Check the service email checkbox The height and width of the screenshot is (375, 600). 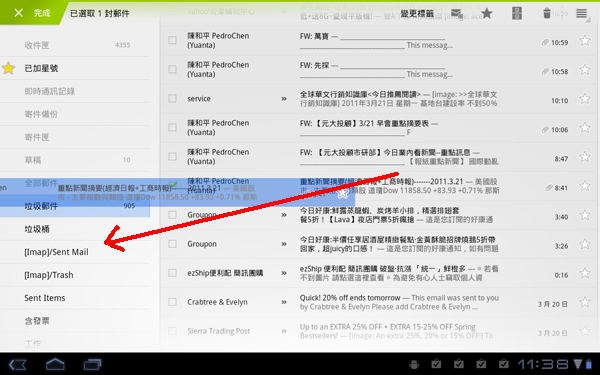click(173, 98)
